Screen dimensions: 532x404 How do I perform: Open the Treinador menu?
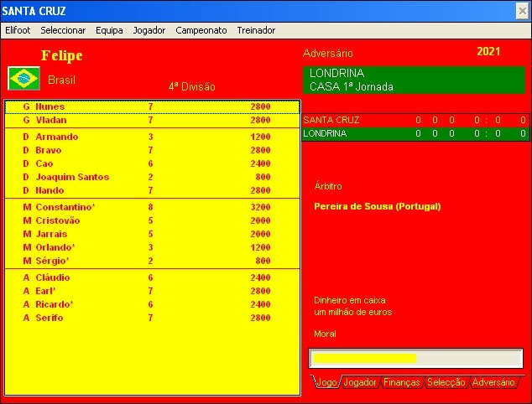click(256, 30)
